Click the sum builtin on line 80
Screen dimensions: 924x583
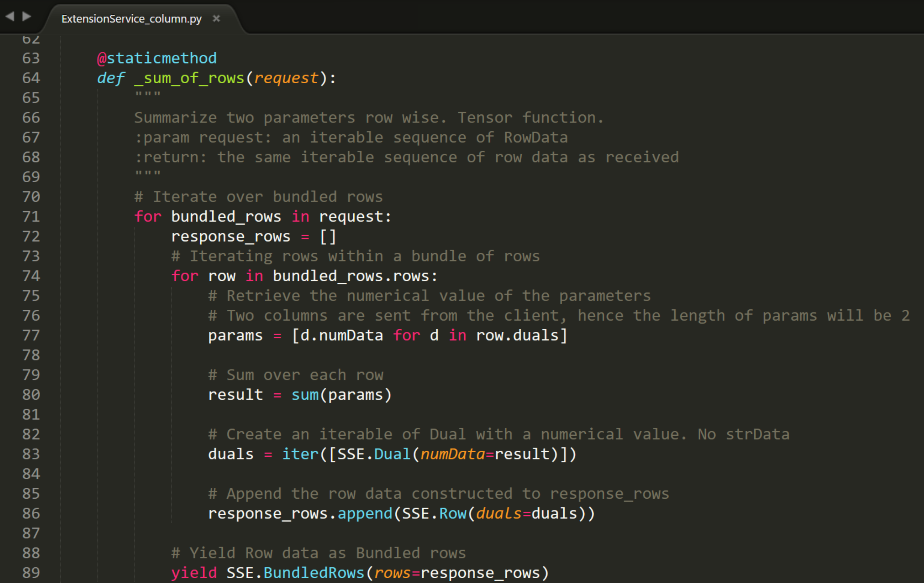(305, 395)
